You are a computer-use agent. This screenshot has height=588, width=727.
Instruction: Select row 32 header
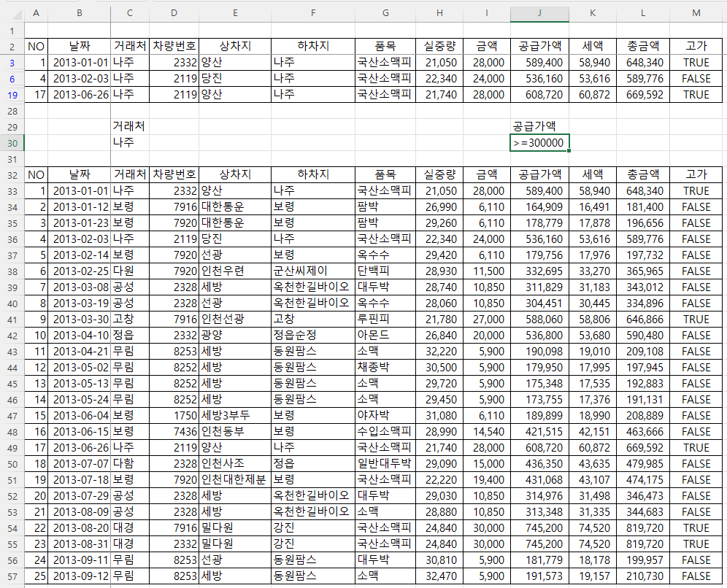coord(12,175)
